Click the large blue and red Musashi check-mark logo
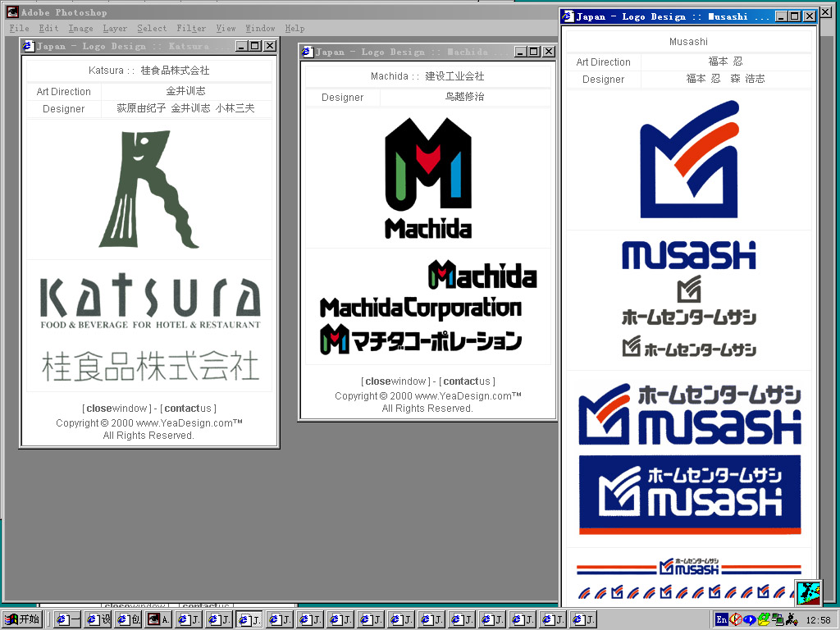840x630 pixels. [x=689, y=159]
